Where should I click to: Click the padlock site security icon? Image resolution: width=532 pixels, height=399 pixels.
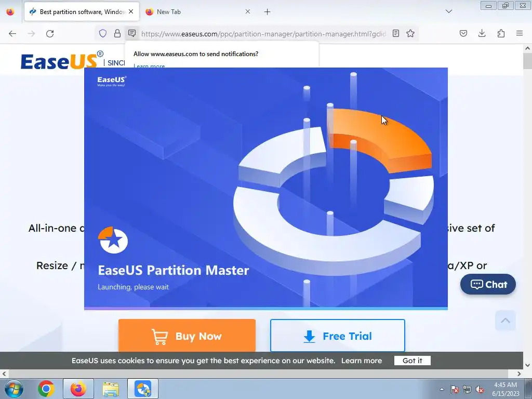pos(117,33)
